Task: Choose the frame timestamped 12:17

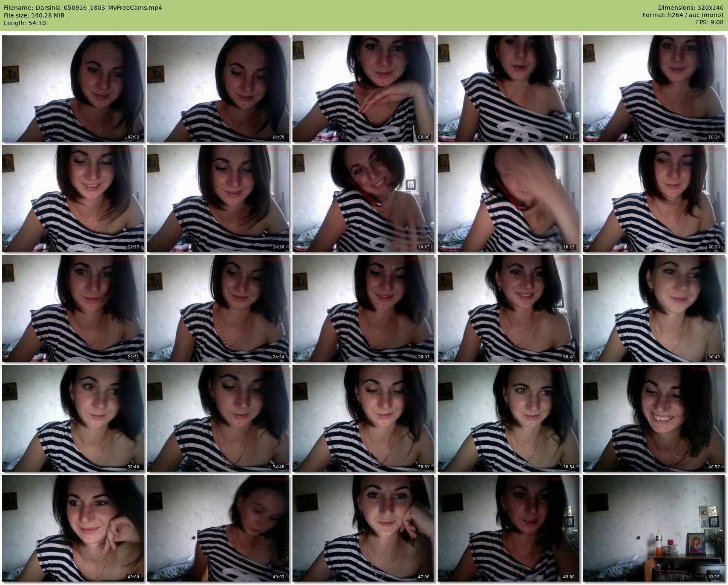Action: 73,199
